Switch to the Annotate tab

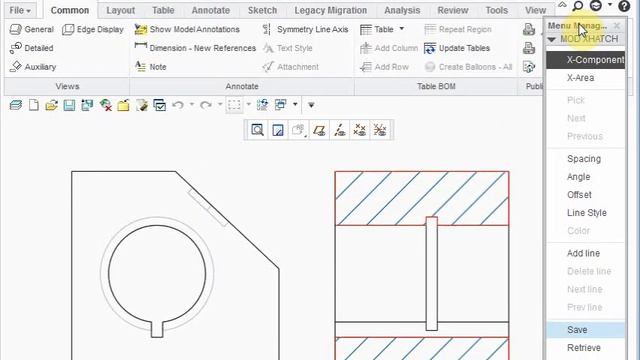211,10
